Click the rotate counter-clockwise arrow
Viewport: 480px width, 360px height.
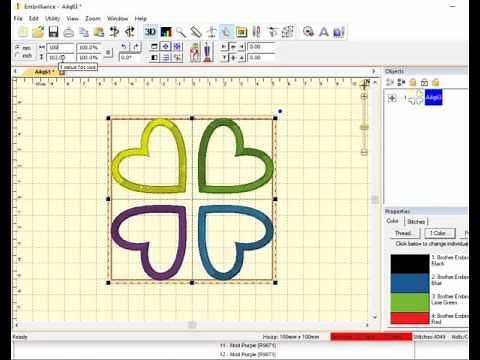(x=124, y=47)
